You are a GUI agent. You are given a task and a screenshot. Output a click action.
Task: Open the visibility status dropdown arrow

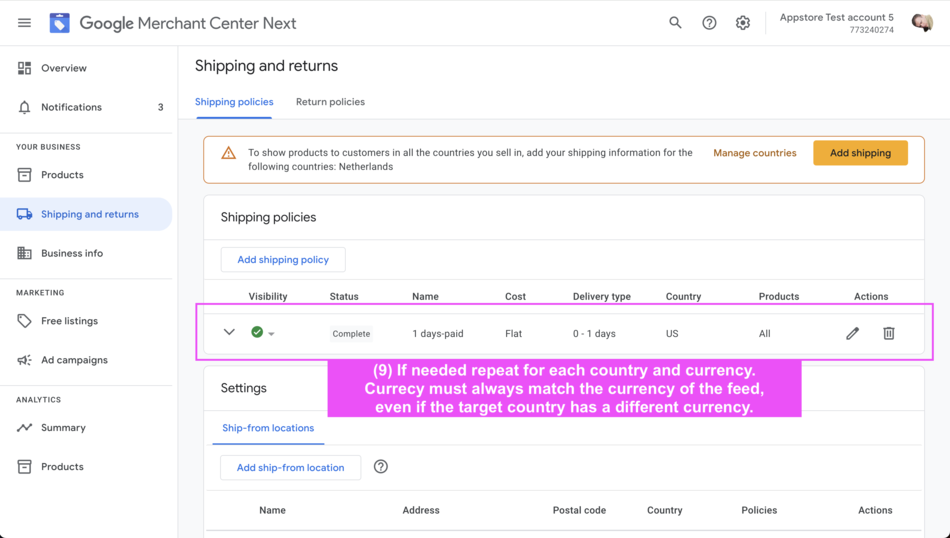tap(271, 334)
